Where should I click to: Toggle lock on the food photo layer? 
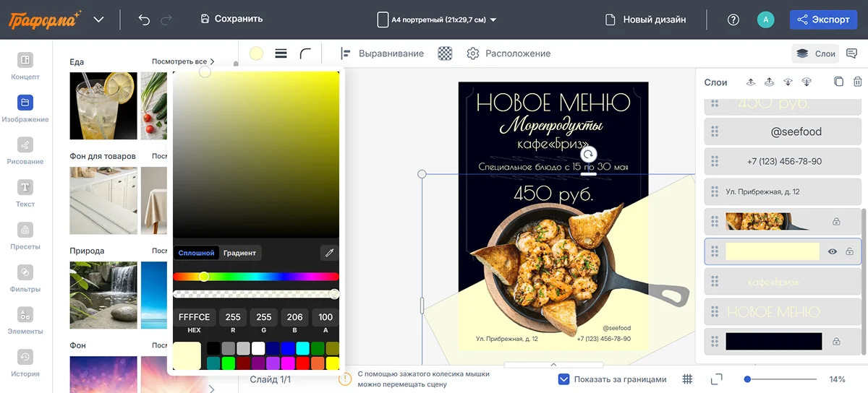coord(836,221)
